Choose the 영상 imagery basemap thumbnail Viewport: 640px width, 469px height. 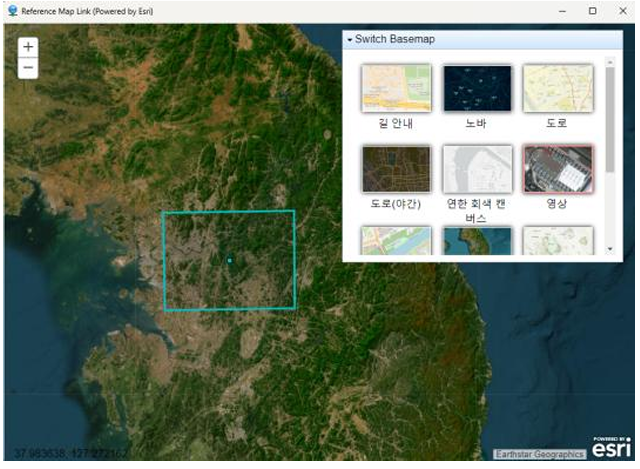point(558,169)
